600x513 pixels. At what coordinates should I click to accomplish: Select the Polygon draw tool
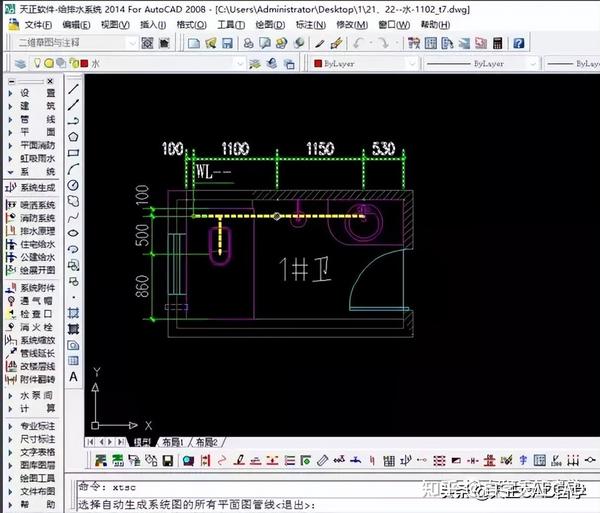pyautogui.click(x=73, y=137)
